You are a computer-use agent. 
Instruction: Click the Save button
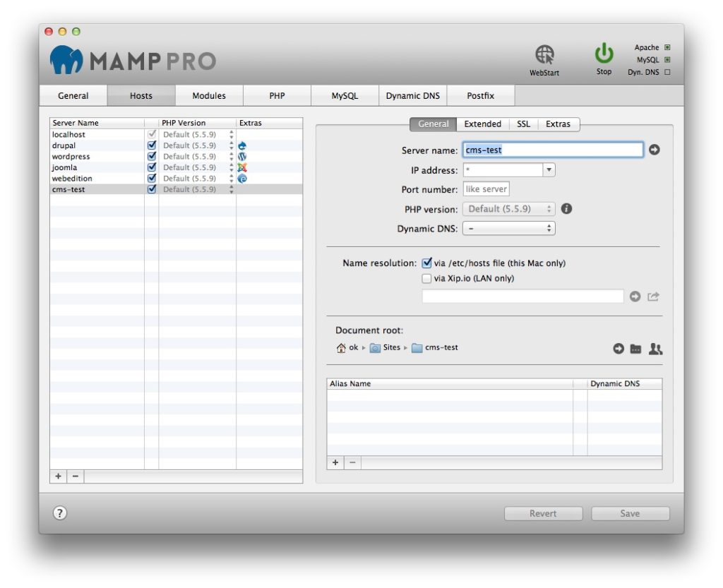pyautogui.click(x=630, y=513)
